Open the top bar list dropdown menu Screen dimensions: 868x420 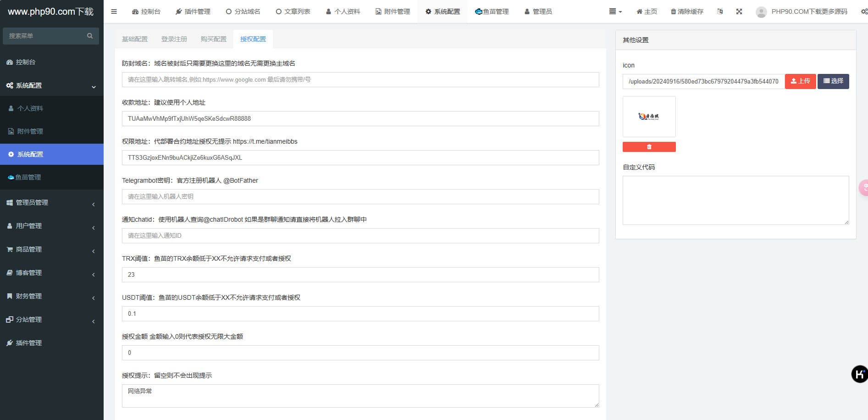point(615,11)
